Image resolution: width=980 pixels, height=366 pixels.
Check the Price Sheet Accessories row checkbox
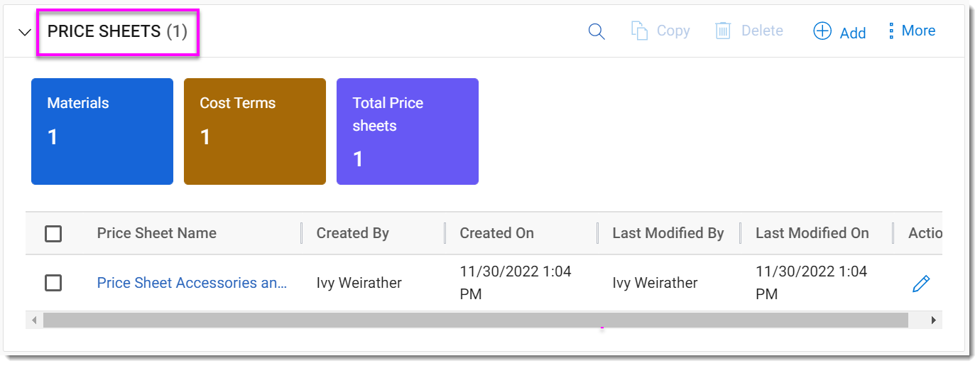pos(53,283)
